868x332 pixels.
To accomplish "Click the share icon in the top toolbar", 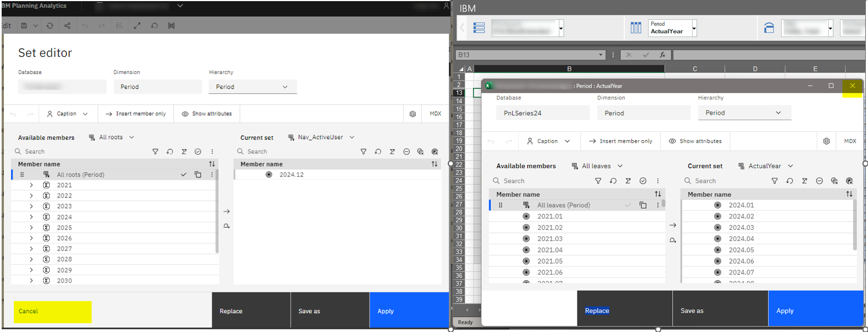I will pos(67,25).
